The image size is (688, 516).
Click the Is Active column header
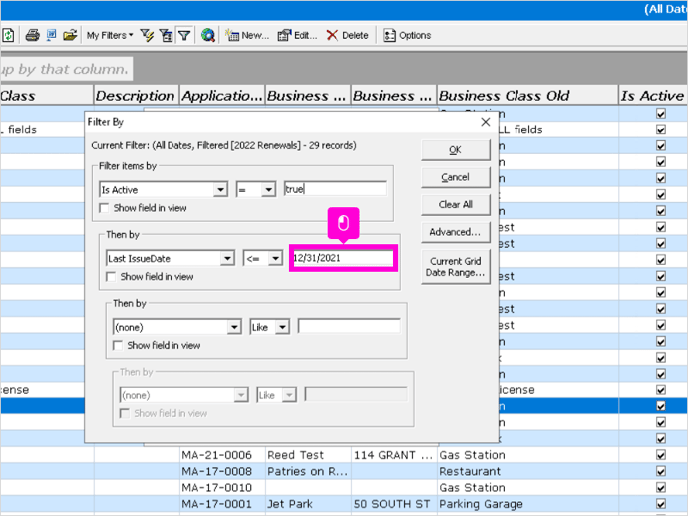[652, 96]
